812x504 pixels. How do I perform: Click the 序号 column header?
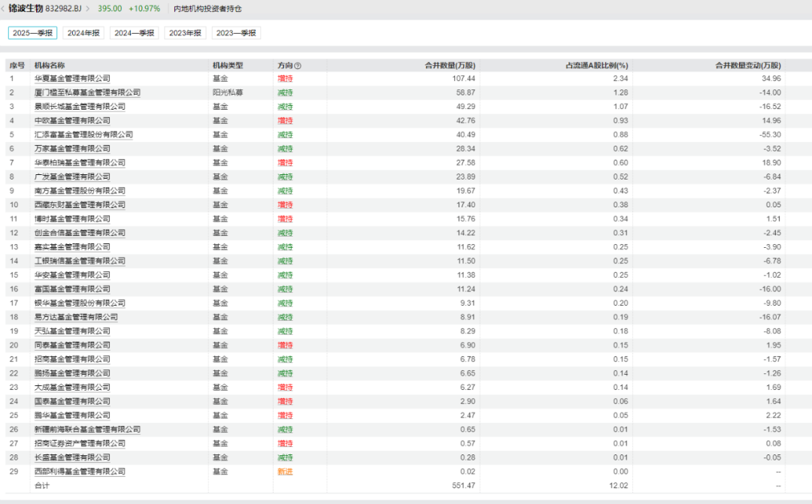tap(17, 65)
